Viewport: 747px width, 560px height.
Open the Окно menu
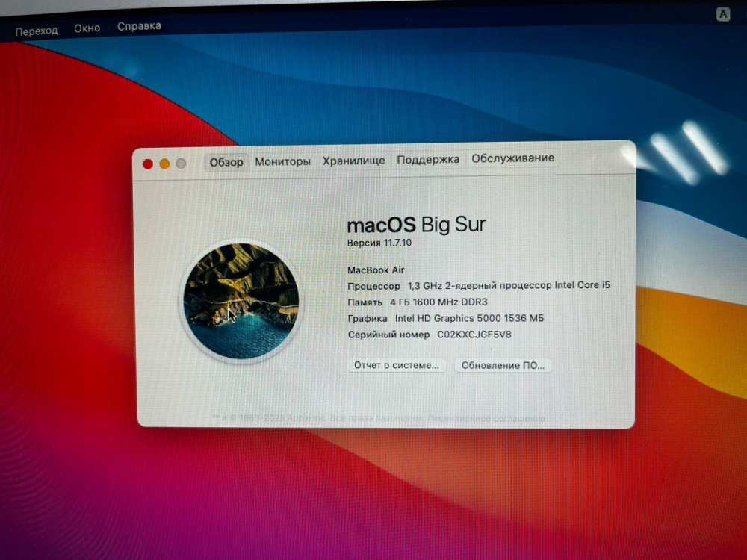pyautogui.click(x=87, y=28)
